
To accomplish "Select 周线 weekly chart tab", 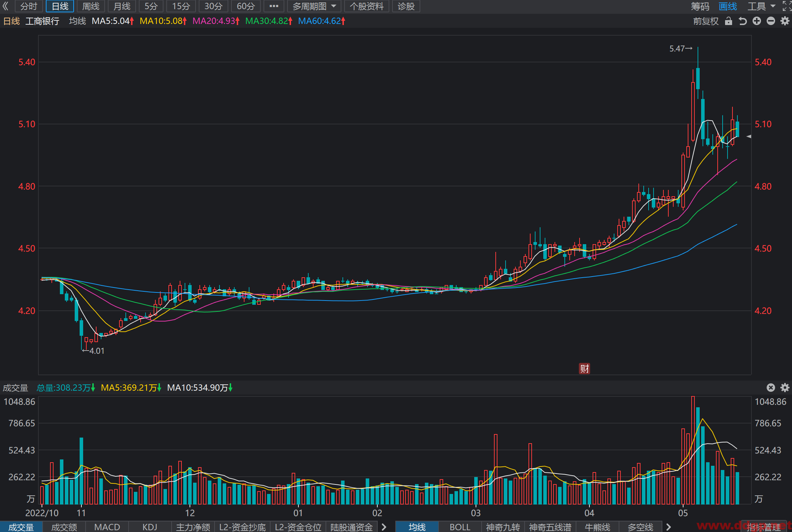I will 91,6.
